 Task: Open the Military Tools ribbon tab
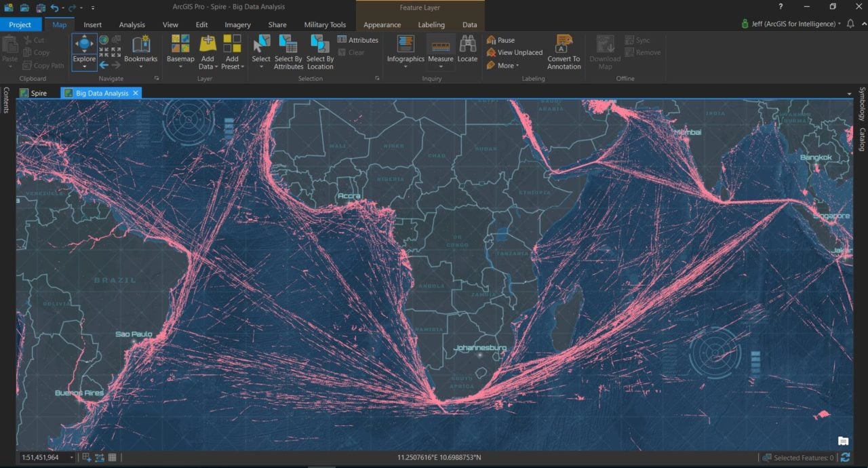coord(325,24)
